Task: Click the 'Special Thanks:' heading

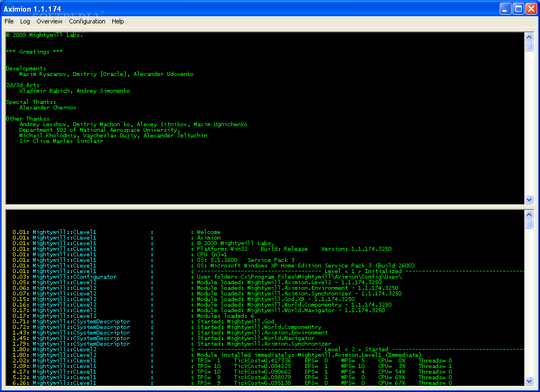Action: click(x=31, y=102)
